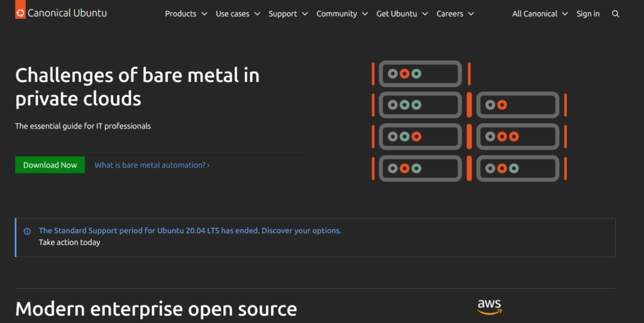This screenshot has height=323, width=644.
Task: Click the green Download Now button
Action: pos(50,165)
